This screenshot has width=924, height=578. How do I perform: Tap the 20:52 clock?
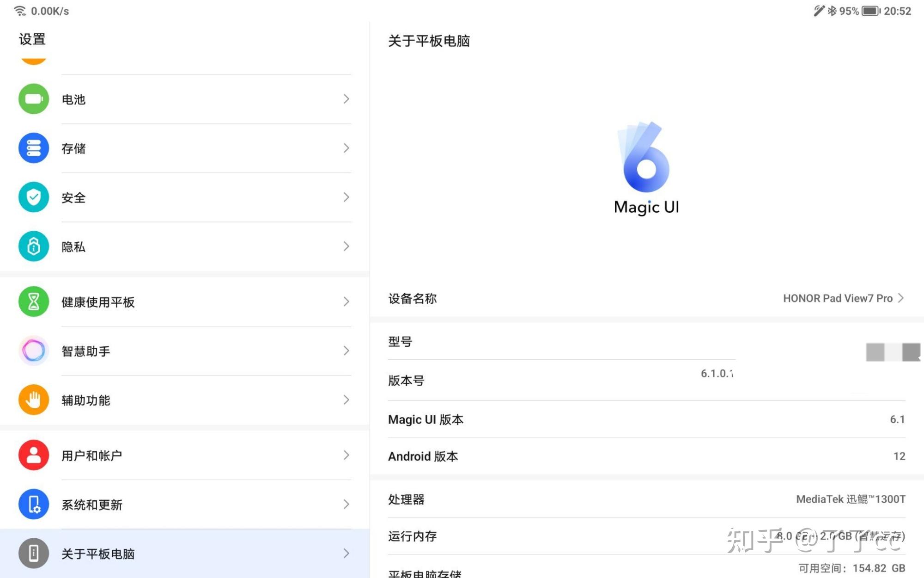897,11
